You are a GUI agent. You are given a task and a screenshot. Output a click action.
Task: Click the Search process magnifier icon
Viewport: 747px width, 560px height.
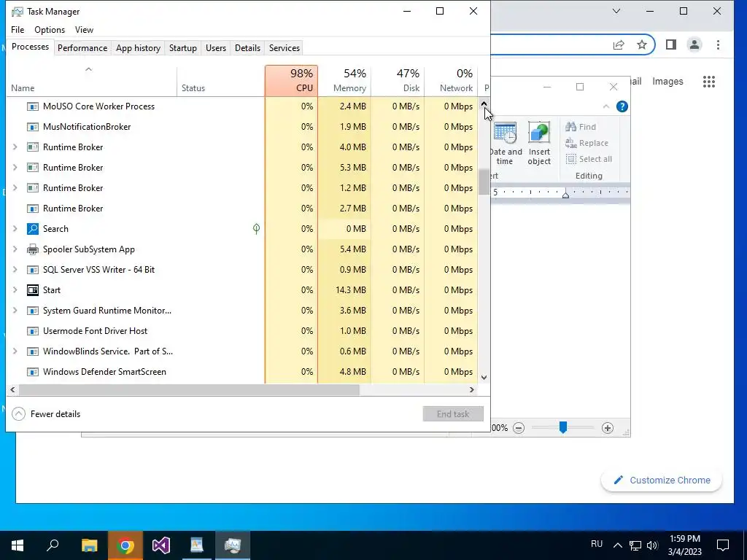tap(32, 229)
